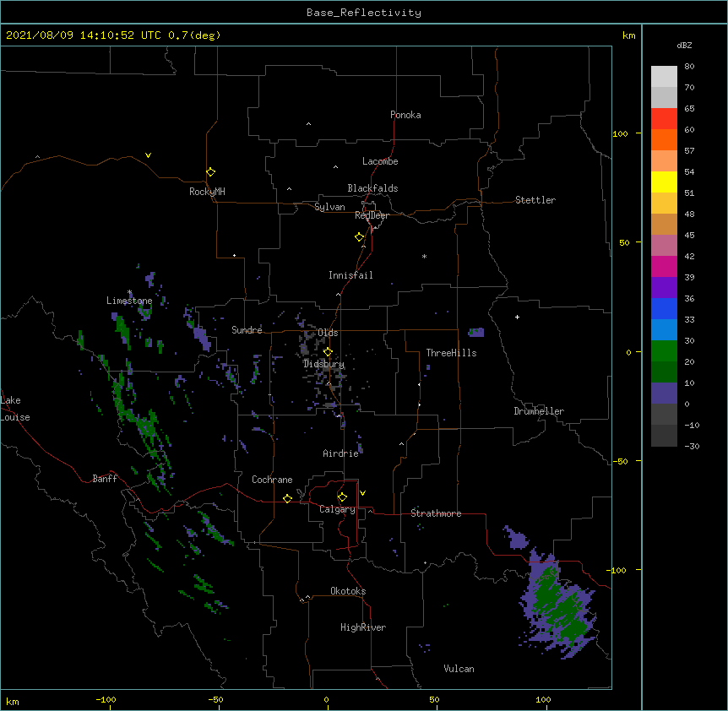Image resolution: width=728 pixels, height=711 pixels.
Task: Click the Vulcan city label
Action: [x=459, y=669]
